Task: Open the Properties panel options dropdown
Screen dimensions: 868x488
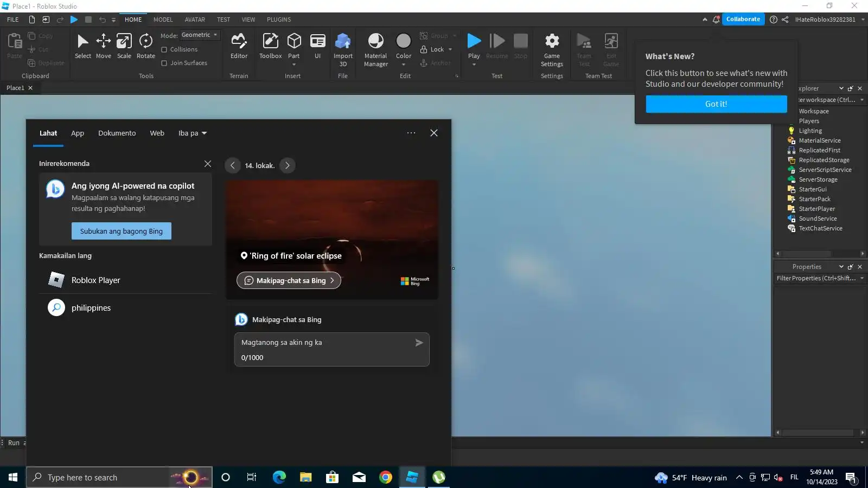Action: pos(841,267)
